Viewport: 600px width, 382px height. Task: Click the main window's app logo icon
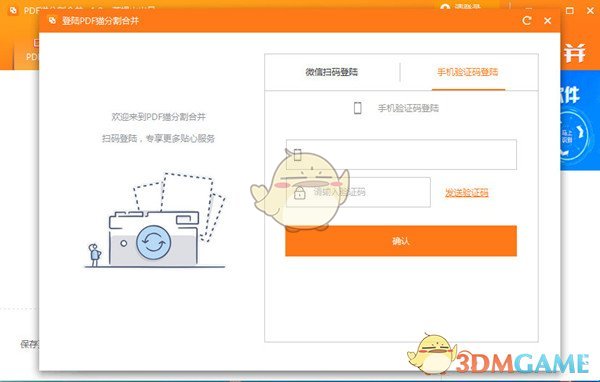coord(13,11)
